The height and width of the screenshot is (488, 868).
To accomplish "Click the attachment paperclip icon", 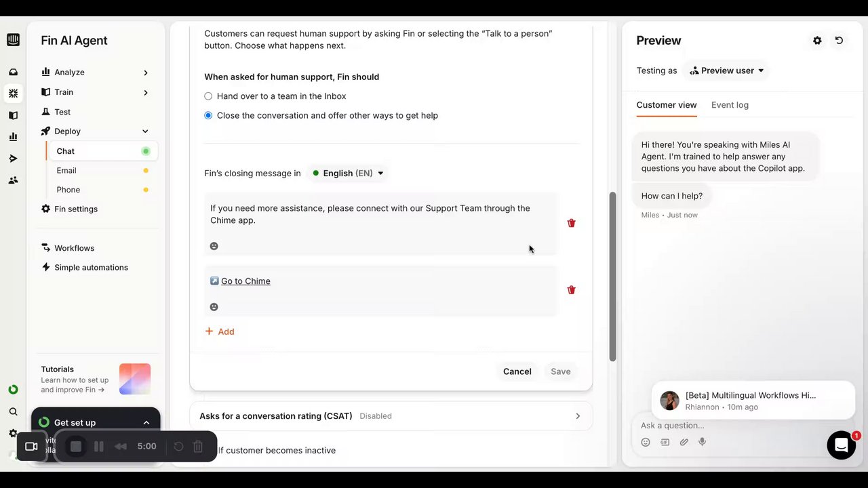I will point(684,442).
